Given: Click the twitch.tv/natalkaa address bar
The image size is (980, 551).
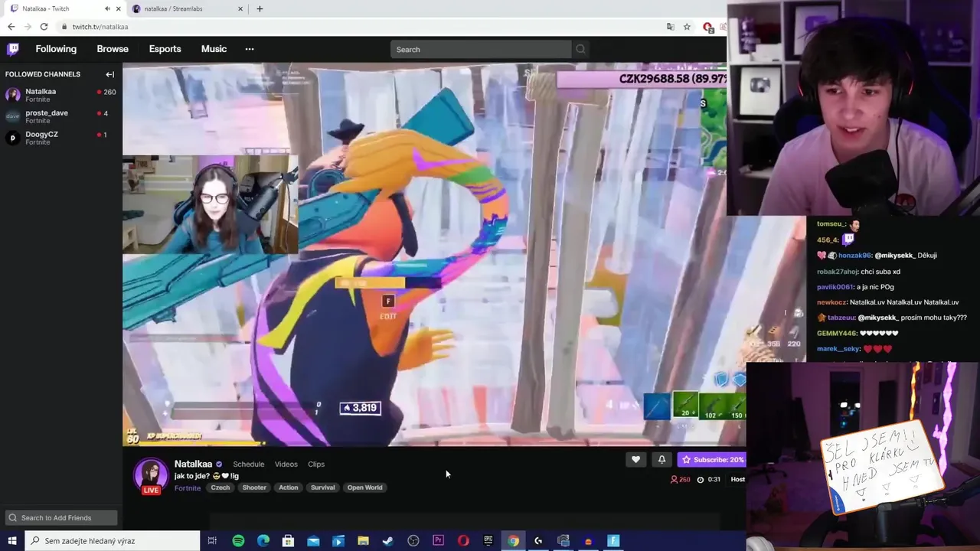Looking at the screenshot, I should click(360, 26).
